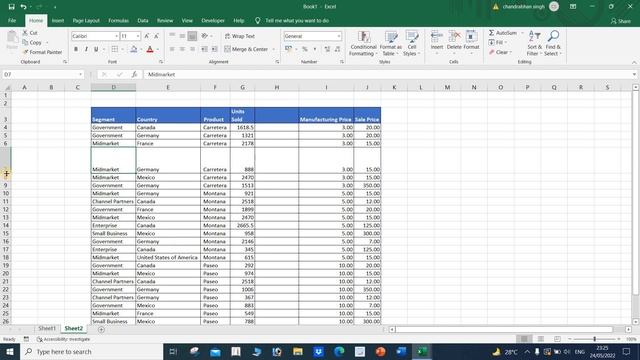Screen dimensions: 640x360
Task: Click Increase Font Size icon
Action: pyautogui.click(x=147, y=36)
